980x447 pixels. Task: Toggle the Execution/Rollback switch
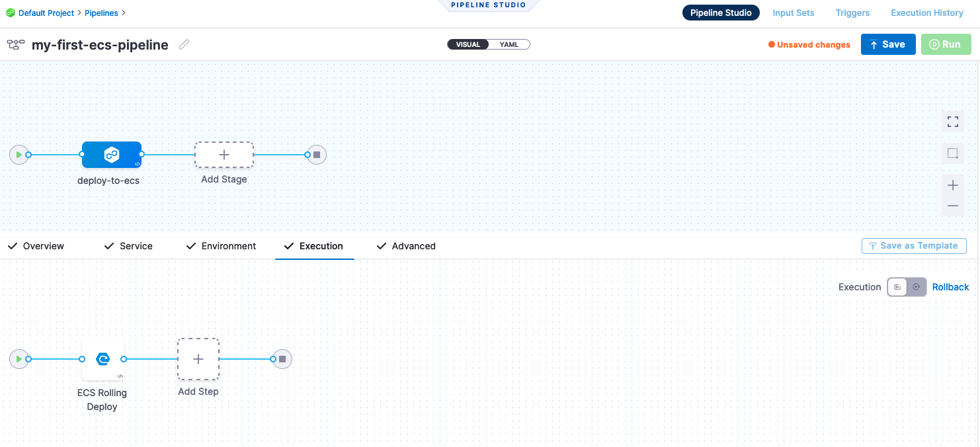pos(907,287)
